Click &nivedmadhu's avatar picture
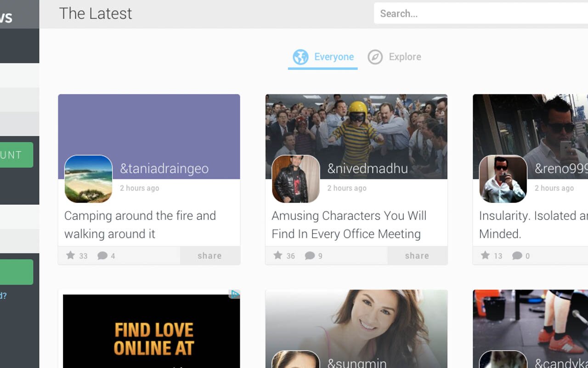Screen dimensions: 588x368 click(296, 179)
